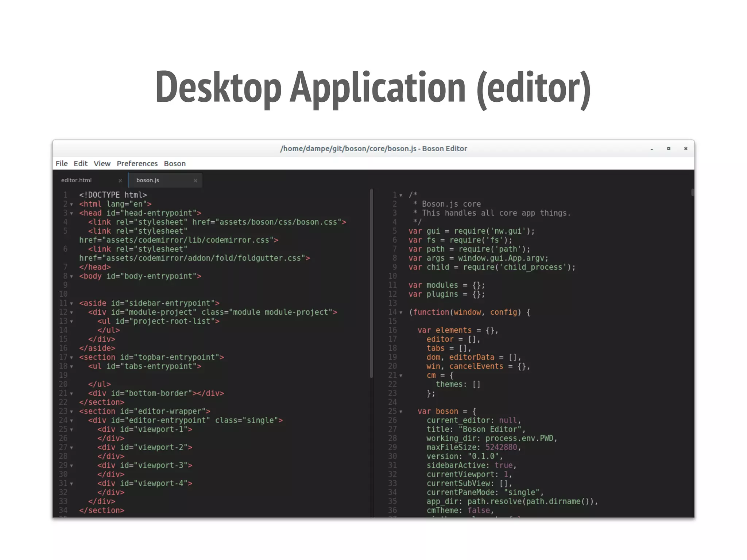Open the View menu
This screenshot has width=747, height=560.
pos(102,163)
